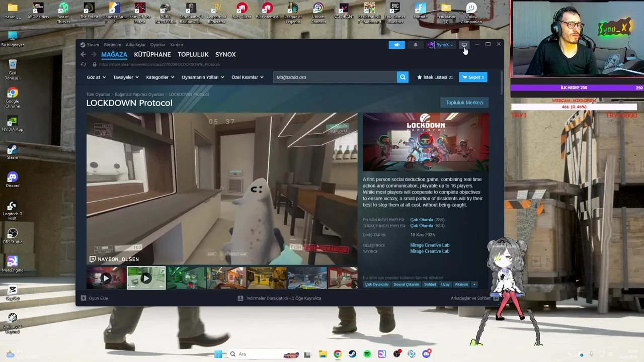Expand the Özel Kısımlar dropdown

tap(247, 77)
